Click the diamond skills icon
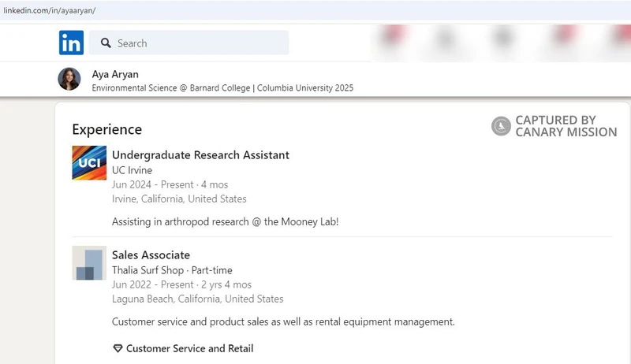631x364 pixels. tap(118, 348)
